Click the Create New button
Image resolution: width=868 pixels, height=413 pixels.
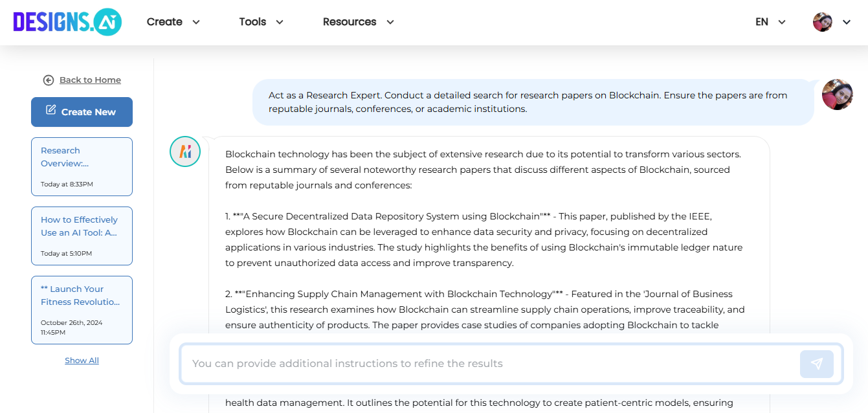coord(82,111)
